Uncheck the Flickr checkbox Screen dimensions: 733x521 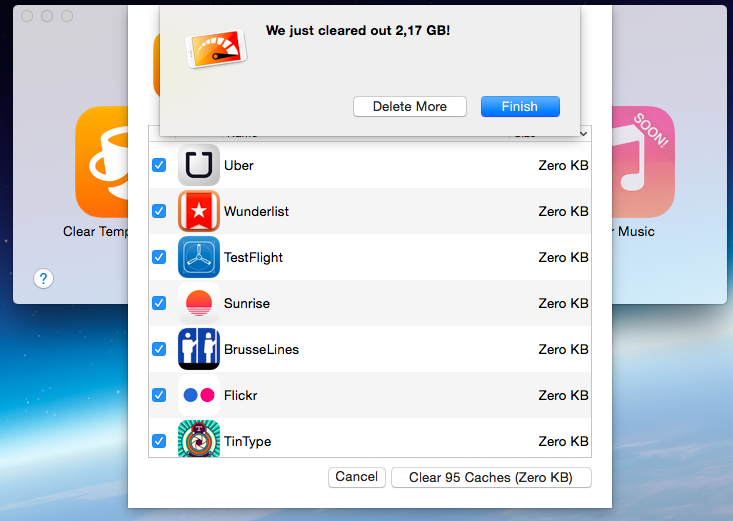click(159, 395)
